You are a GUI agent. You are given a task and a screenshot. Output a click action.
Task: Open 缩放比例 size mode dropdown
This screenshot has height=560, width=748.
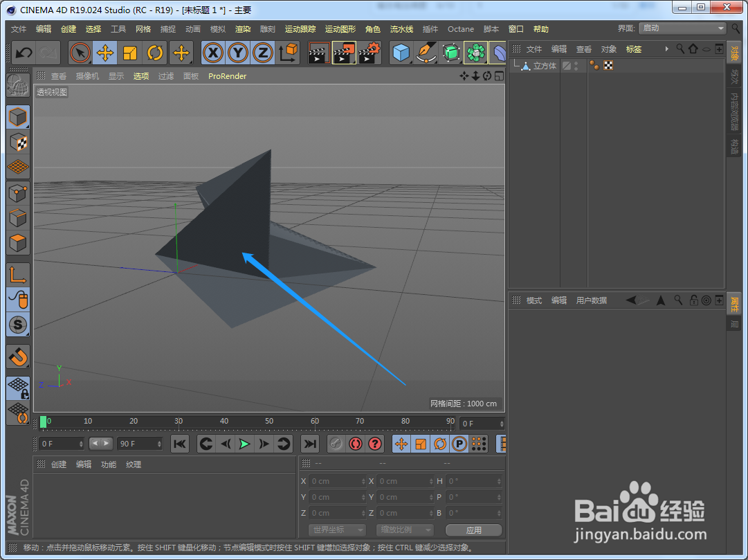(405, 530)
